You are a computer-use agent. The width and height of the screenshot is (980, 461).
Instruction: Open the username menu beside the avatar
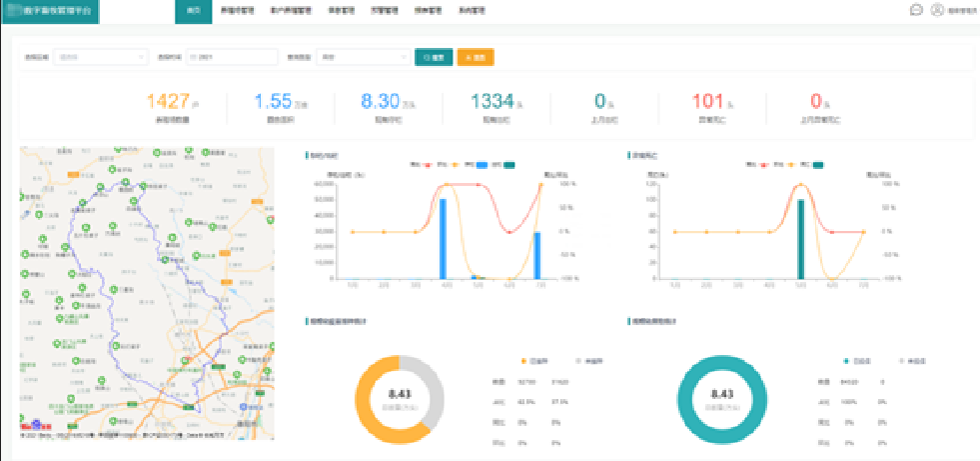pyautogui.click(x=962, y=11)
